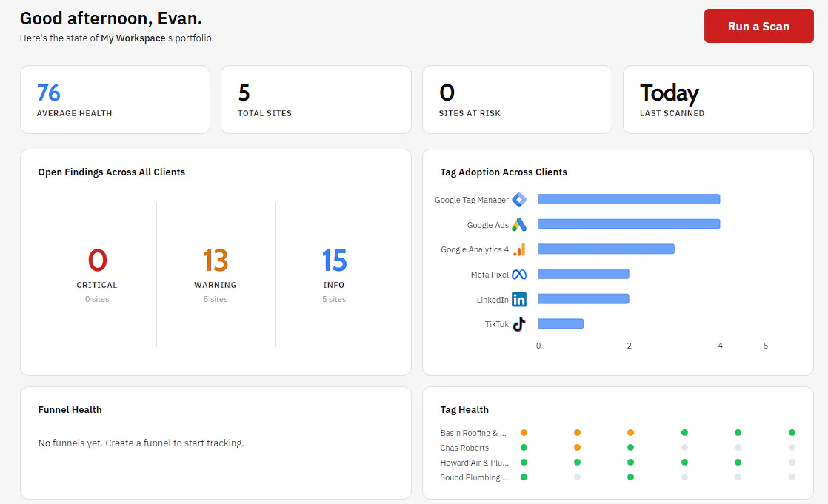Click the Meta Pixel icon
This screenshot has height=504, width=828.
(x=519, y=275)
